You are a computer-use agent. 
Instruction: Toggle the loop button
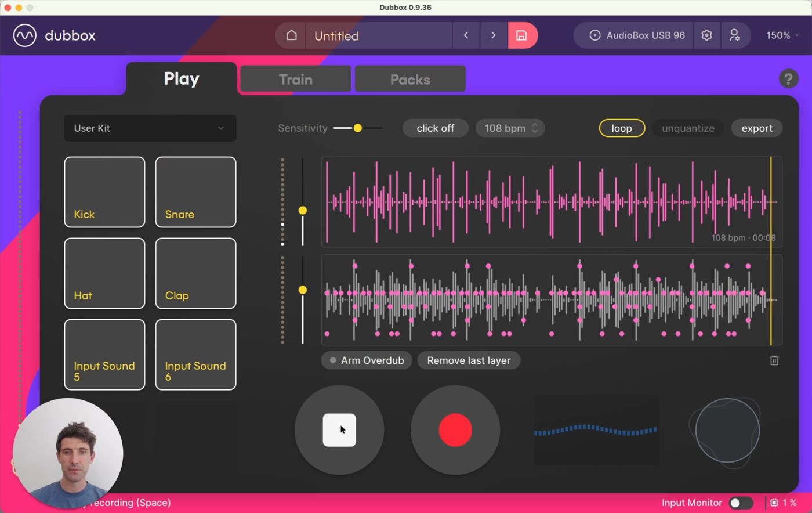(x=622, y=128)
